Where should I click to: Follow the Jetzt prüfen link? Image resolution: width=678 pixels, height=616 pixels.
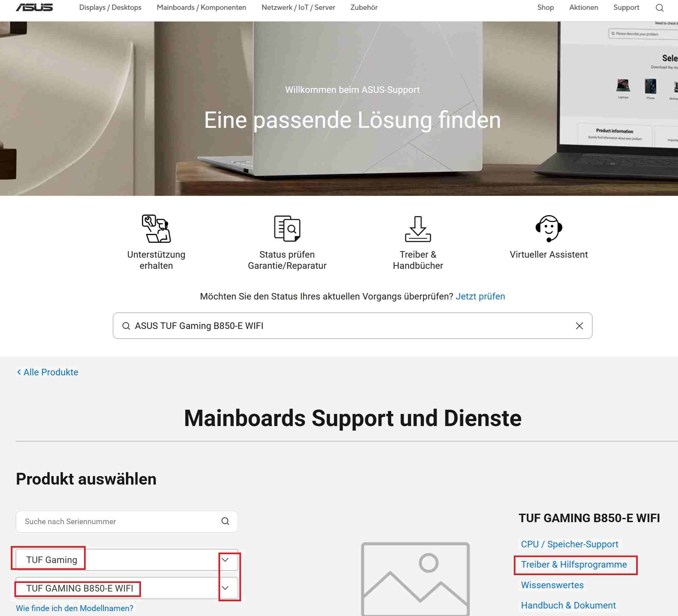(x=480, y=296)
